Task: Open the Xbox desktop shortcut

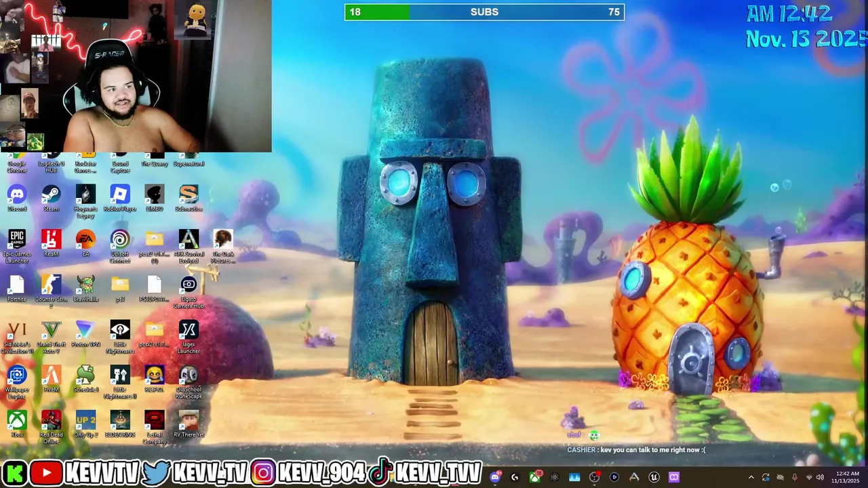Action: [x=17, y=424]
